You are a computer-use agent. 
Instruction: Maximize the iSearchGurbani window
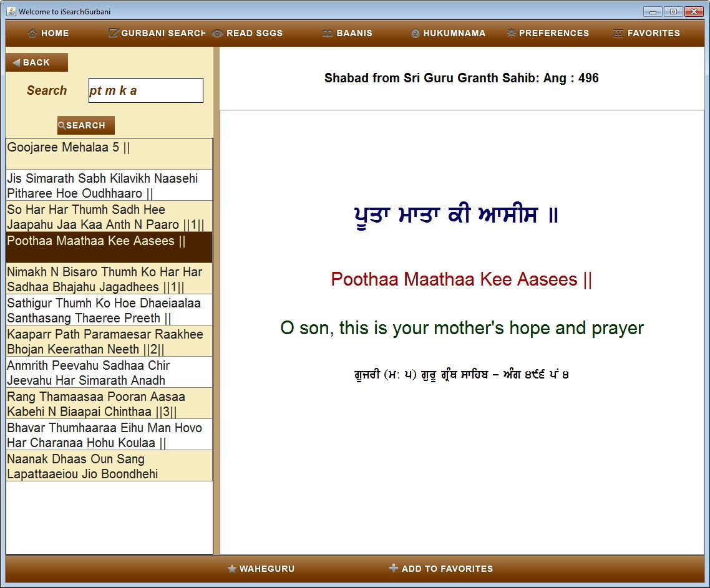point(673,12)
